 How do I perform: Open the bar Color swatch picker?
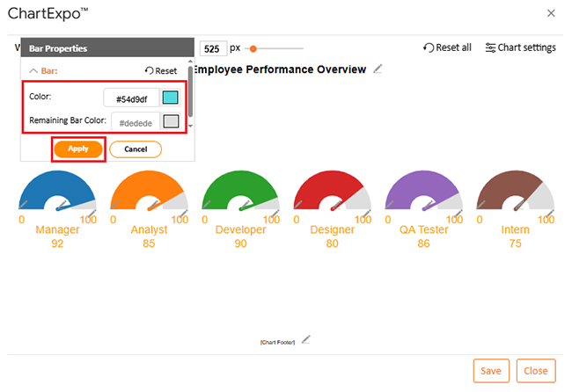pos(171,98)
